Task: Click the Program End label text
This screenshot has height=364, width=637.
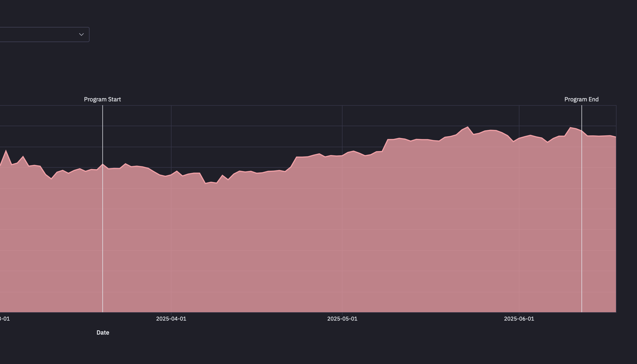Action: click(x=582, y=99)
